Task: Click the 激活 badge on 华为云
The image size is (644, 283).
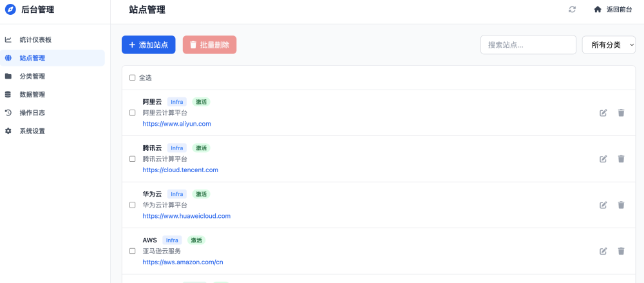Action: pos(201,194)
